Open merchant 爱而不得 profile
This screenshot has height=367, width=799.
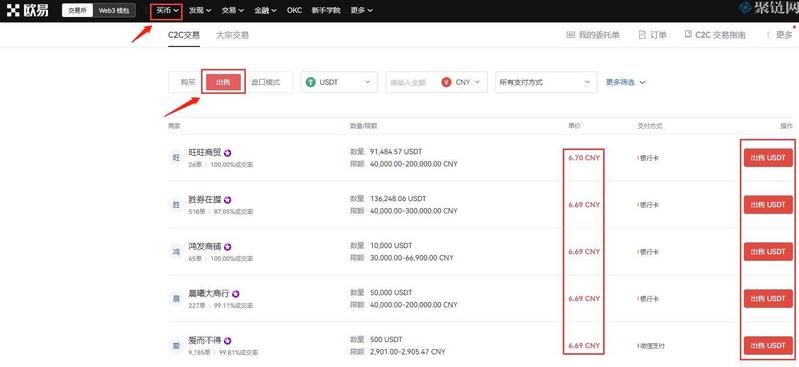click(205, 340)
